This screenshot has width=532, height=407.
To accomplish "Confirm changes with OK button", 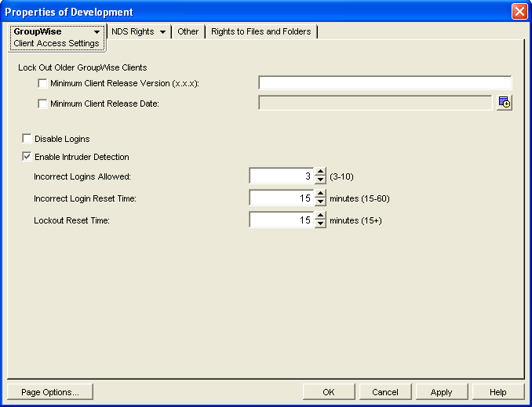I will click(329, 392).
